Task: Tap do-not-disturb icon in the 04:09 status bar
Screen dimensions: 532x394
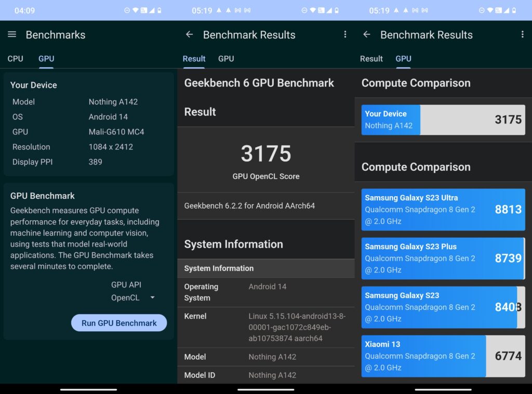Action: click(x=127, y=10)
